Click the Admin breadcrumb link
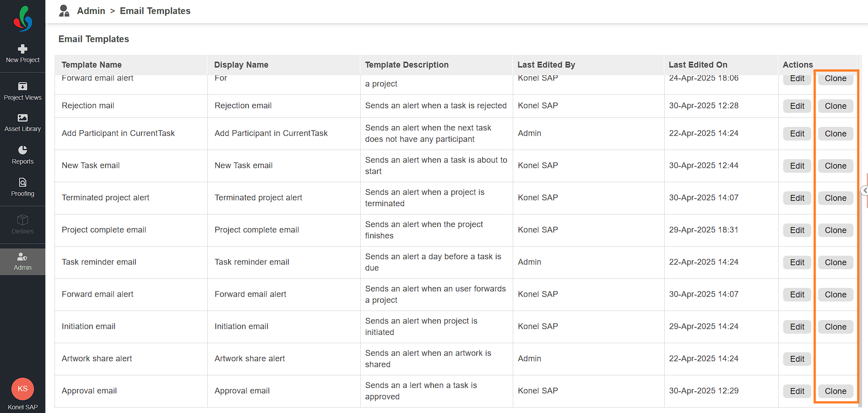The image size is (868, 413). click(x=91, y=11)
